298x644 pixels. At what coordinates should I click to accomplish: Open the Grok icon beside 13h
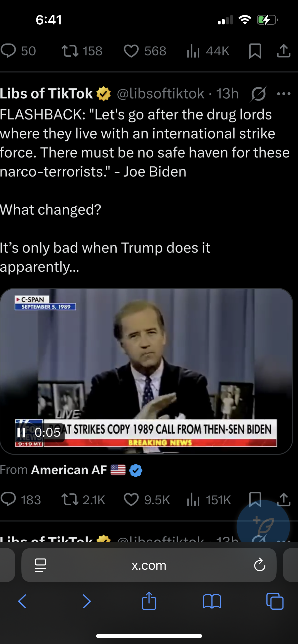[258, 94]
